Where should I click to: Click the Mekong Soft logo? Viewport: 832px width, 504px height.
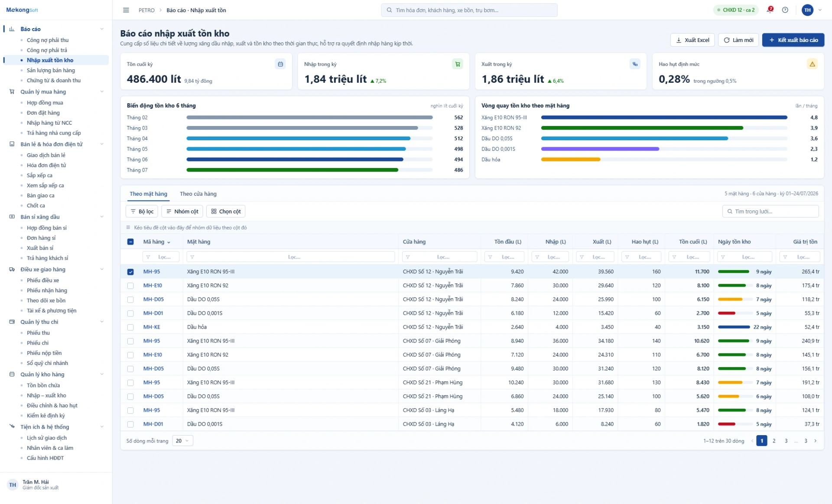(22, 10)
